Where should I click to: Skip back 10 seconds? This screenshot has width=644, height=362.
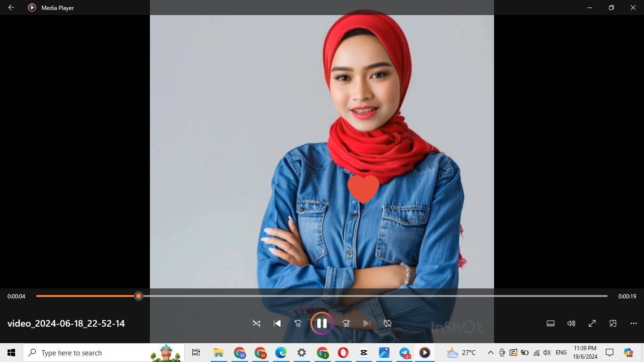coord(298,323)
